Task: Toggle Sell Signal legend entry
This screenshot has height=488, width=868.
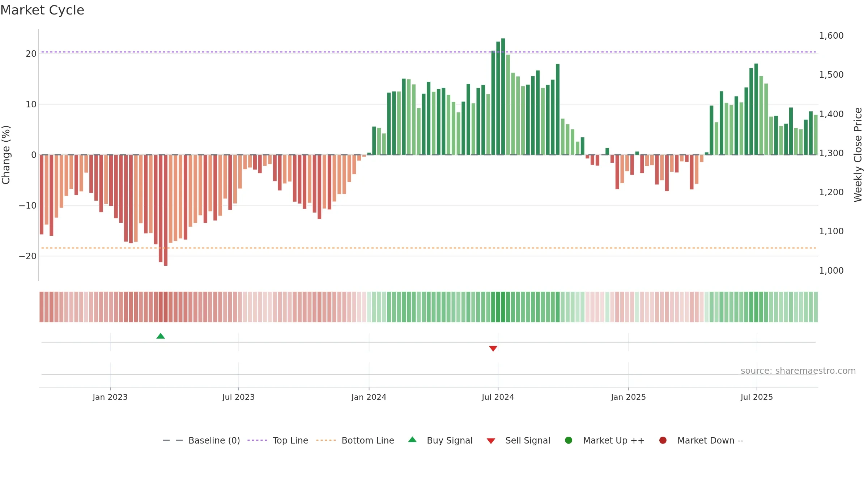Action: coord(518,440)
